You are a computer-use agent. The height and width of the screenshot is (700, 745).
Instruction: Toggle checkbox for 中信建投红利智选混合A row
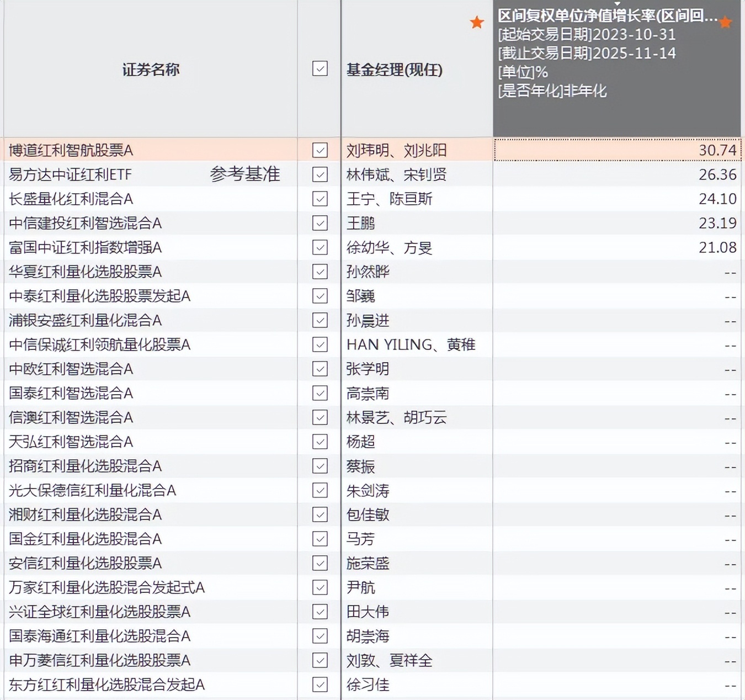pyautogui.click(x=320, y=223)
